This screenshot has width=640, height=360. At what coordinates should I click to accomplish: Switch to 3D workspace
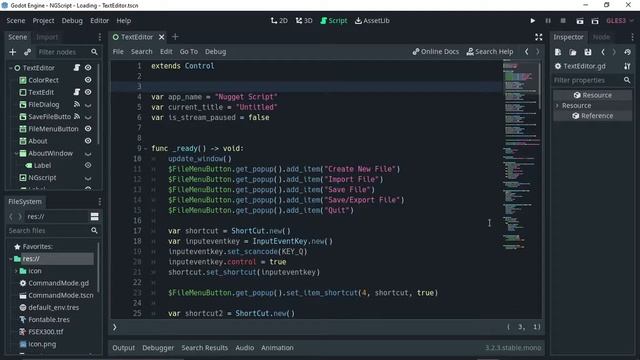tap(304, 21)
